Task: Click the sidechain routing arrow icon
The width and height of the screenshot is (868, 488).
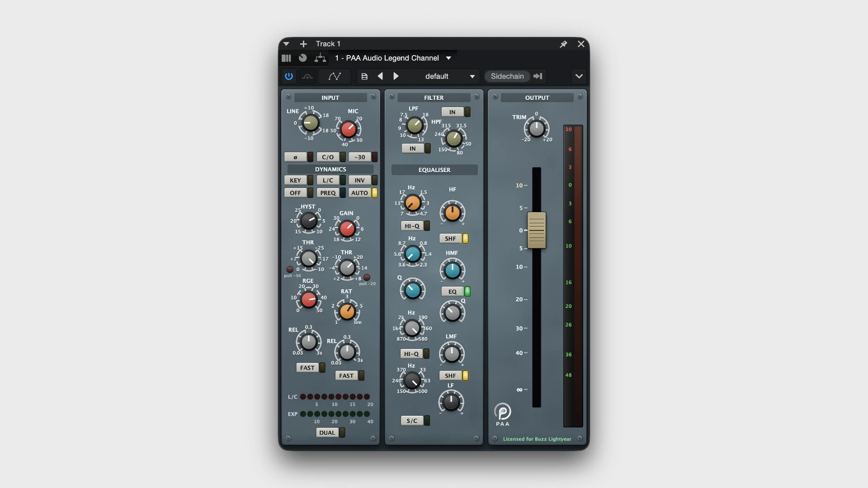Action: tap(538, 76)
